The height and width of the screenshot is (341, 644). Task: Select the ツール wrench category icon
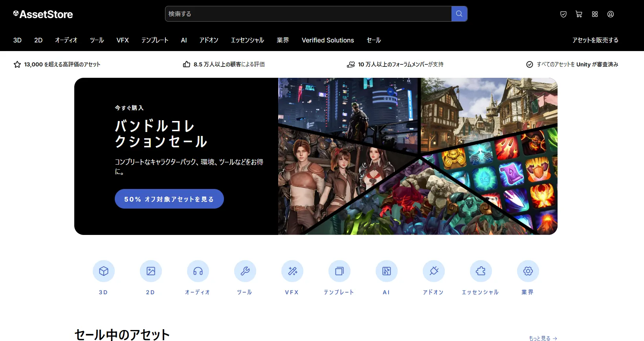click(245, 271)
